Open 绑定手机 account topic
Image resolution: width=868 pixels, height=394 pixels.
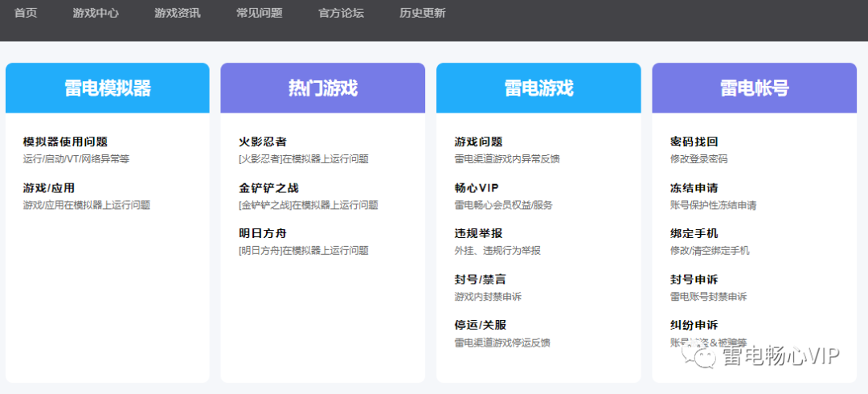pos(694,233)
